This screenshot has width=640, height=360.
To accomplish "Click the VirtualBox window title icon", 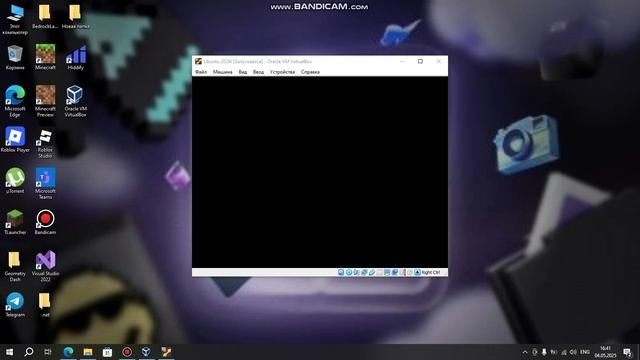I will click(198, 61).
